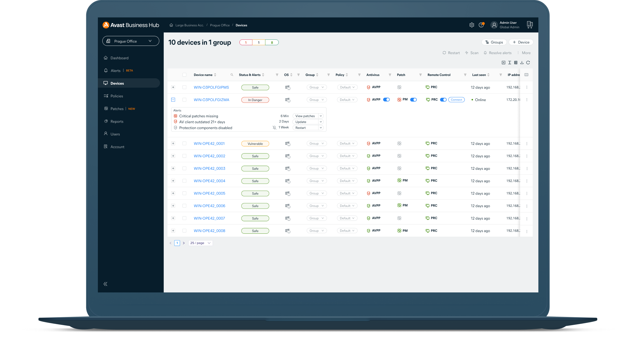The height and width of the screenshot is (364, 636).
Task: Click the refresh icon in toolbar
Action: pos(528,63)
